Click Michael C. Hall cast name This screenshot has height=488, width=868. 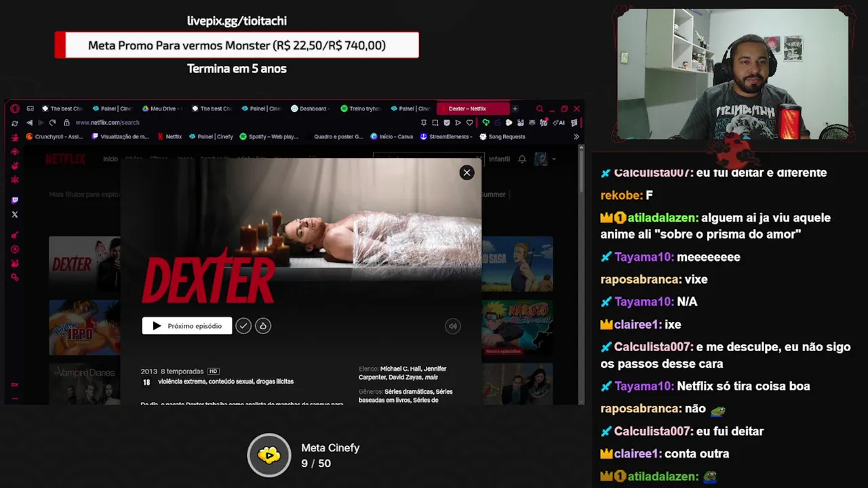pyautogui.click(x=400, y=369)
